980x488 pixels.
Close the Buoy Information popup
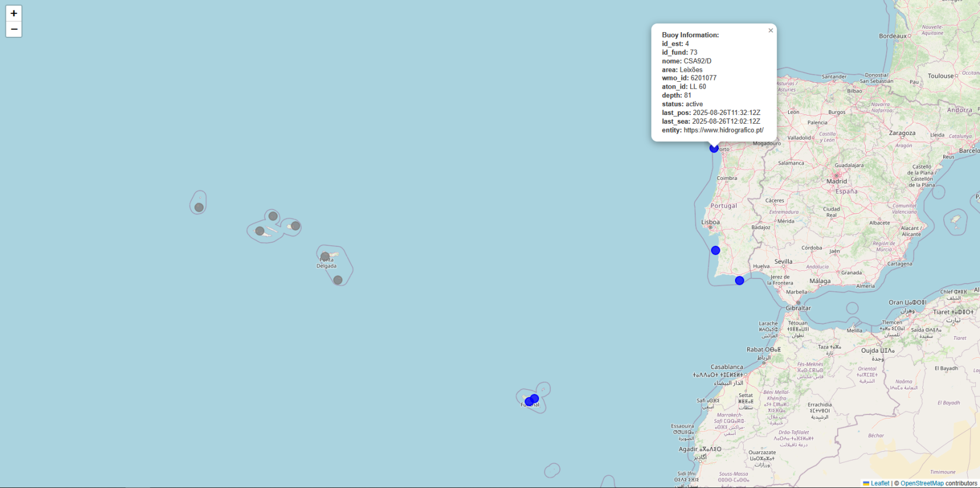click(771, 31)
